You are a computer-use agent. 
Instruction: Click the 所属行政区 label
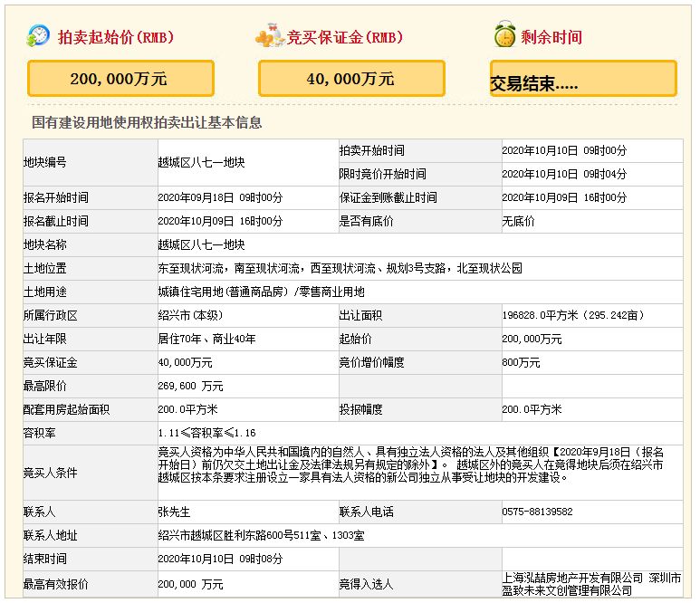coord(51,316)
